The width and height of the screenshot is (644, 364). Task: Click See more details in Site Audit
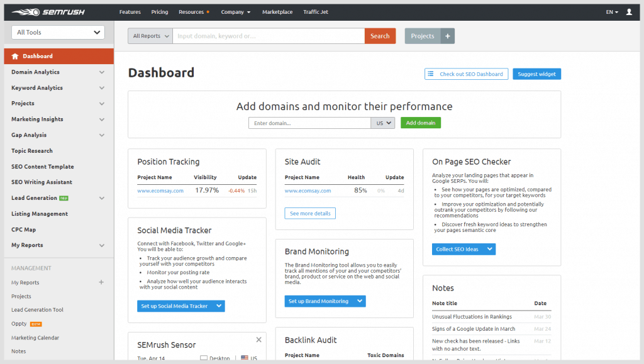(x=310, y=213)
